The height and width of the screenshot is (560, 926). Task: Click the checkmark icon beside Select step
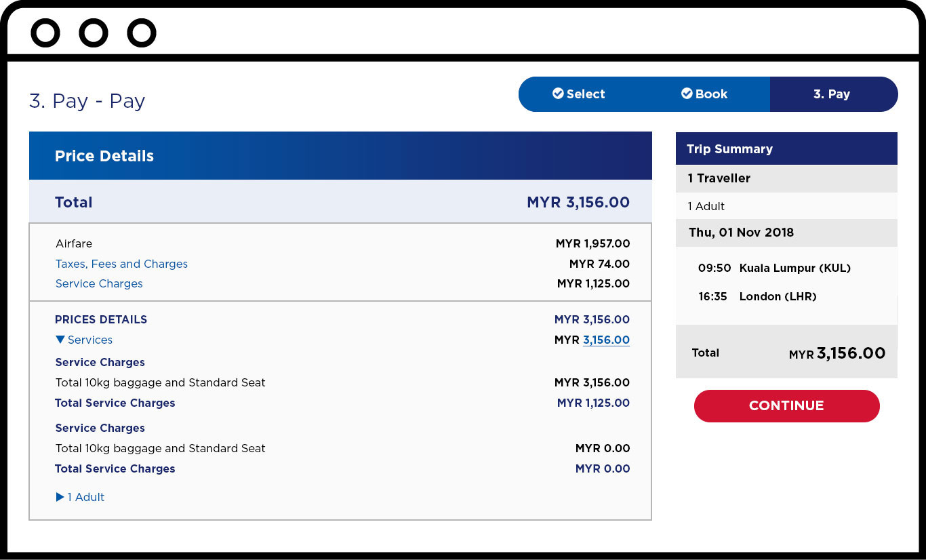(558, 94)
